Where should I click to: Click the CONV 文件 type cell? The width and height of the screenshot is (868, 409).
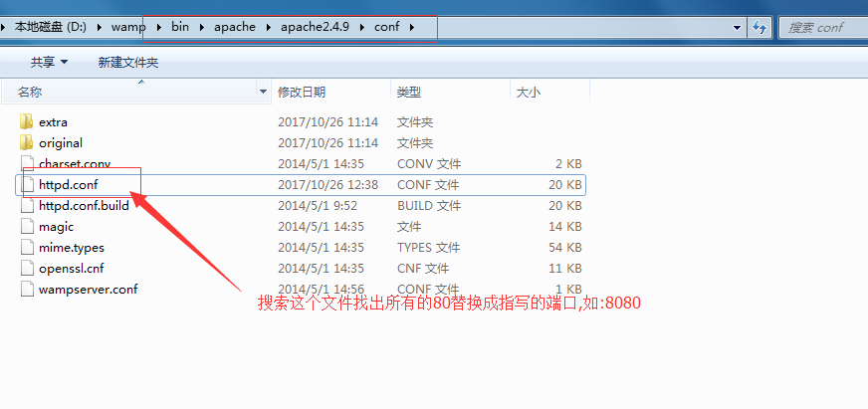pos(429,164)
